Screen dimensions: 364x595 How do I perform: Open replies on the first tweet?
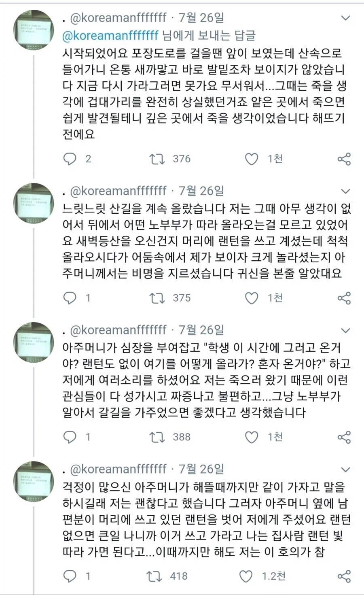point(70,159)
